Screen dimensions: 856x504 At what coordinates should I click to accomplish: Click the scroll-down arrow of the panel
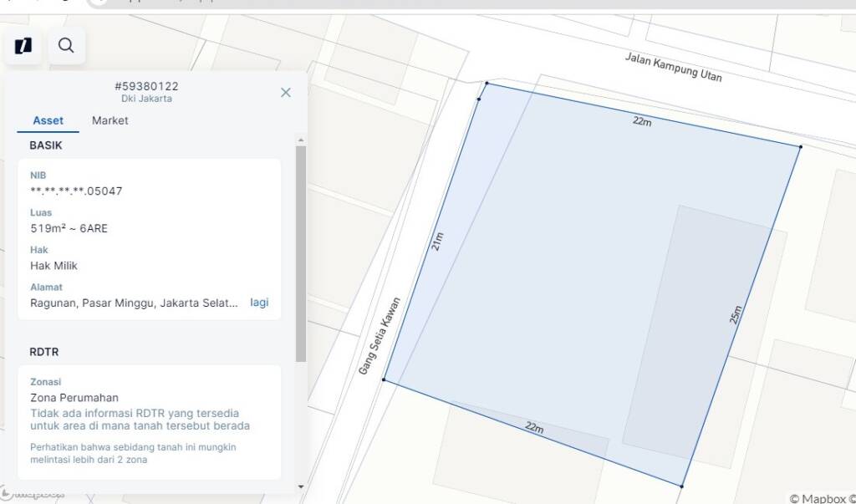(x=301, y=486)
